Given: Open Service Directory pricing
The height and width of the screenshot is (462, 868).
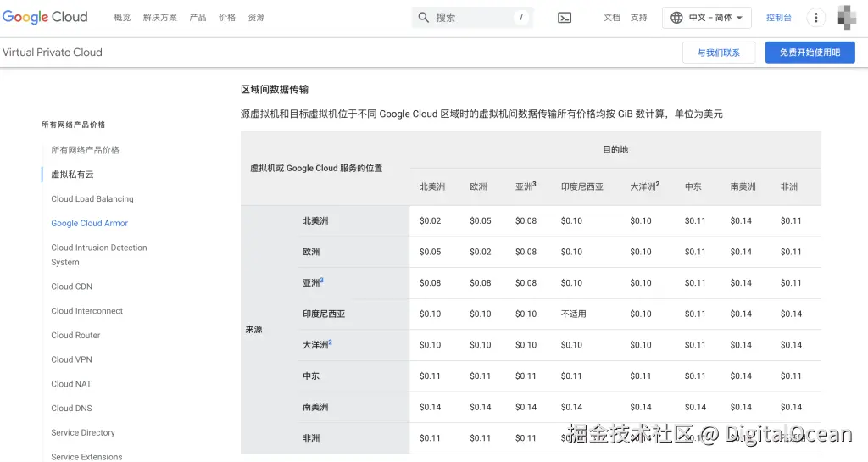Looking at the screenshot, I should pyautogui.click(x=83, y=432).
